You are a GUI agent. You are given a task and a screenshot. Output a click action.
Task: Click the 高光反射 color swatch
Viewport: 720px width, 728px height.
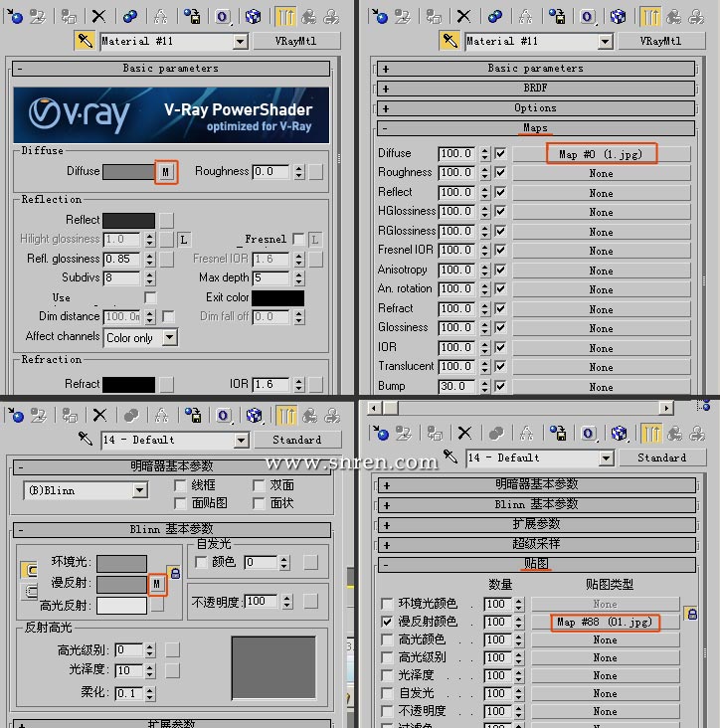tap(121, 606)
